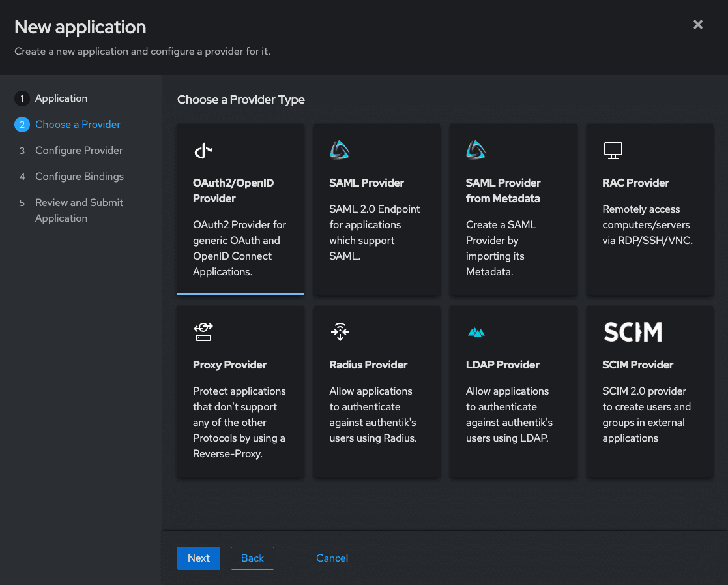The height and width of the screenshot is (585, 728).
Task: Click the Next button
Action: point(199,558)
